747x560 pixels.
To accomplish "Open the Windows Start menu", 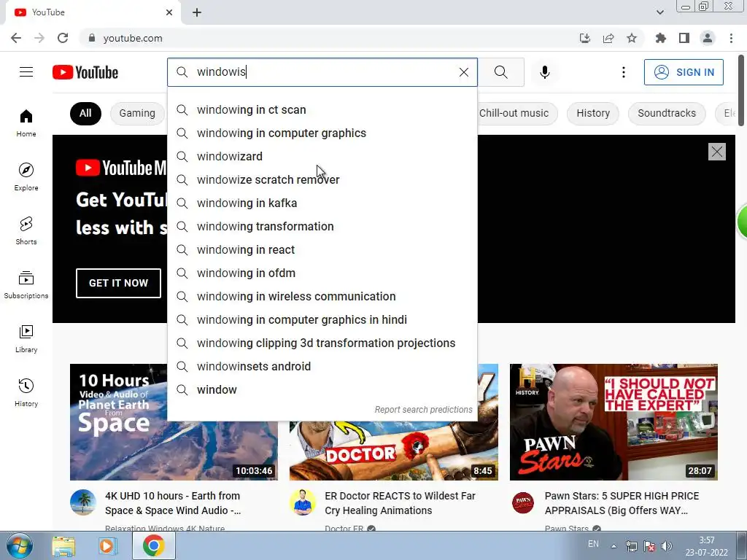I will 20,545.
